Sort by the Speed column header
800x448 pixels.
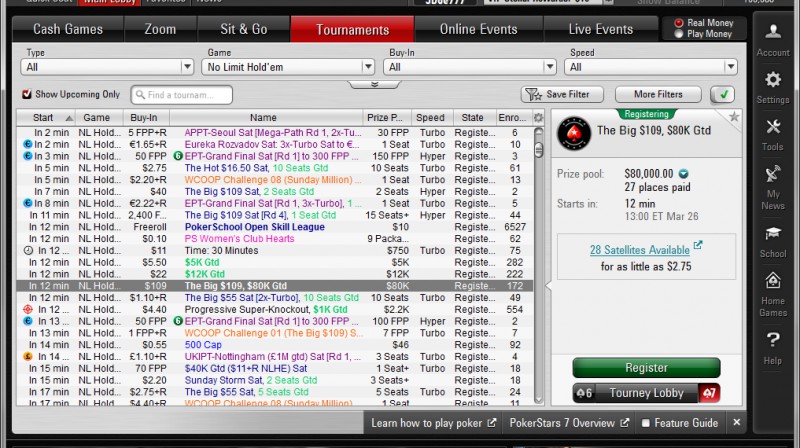pyautogui.click(x=431, y=118)
